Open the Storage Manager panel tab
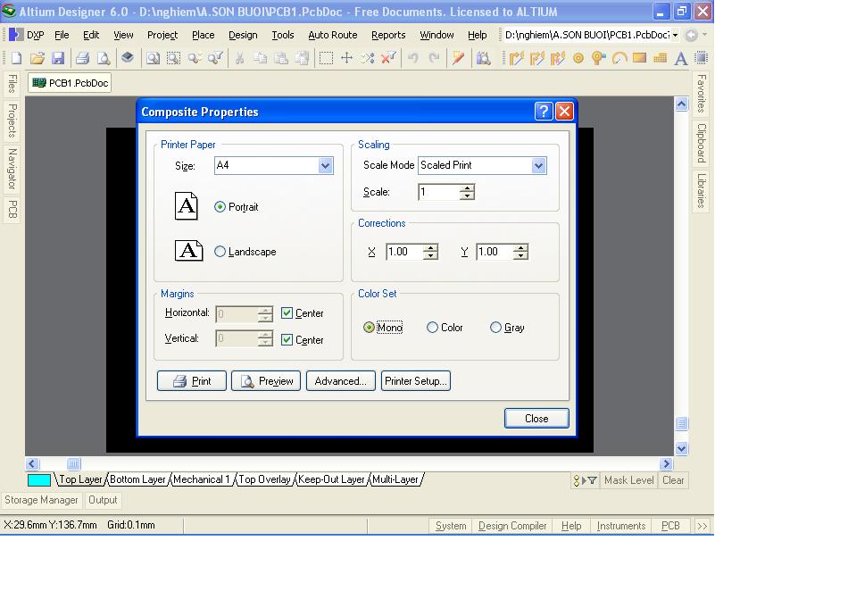 41,500
